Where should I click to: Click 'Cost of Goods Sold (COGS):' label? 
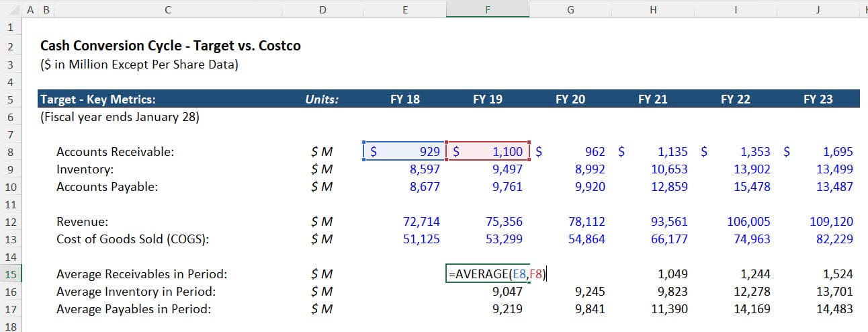(x=133, y=239)
